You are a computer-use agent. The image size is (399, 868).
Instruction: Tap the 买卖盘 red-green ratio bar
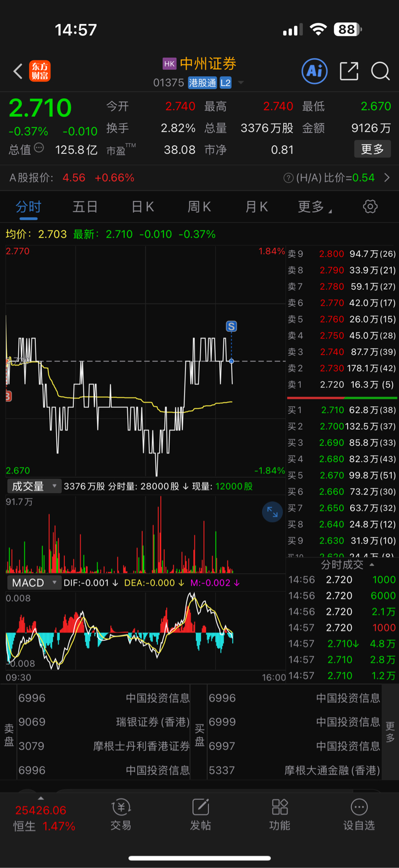(x=342, y=398)
